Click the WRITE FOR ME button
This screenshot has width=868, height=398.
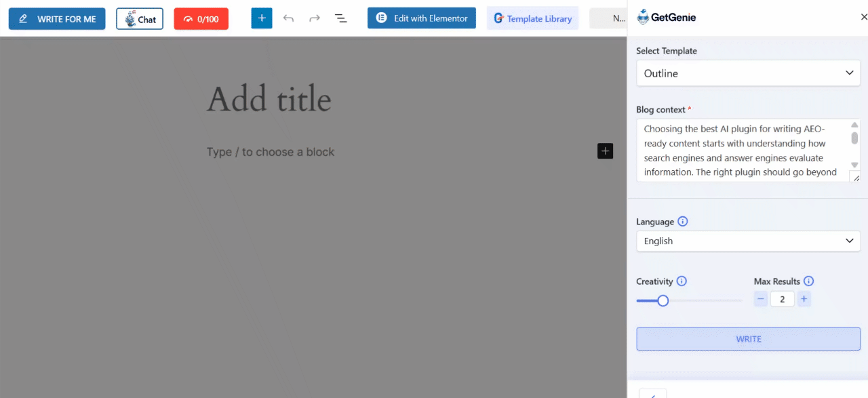coord(57,18)
